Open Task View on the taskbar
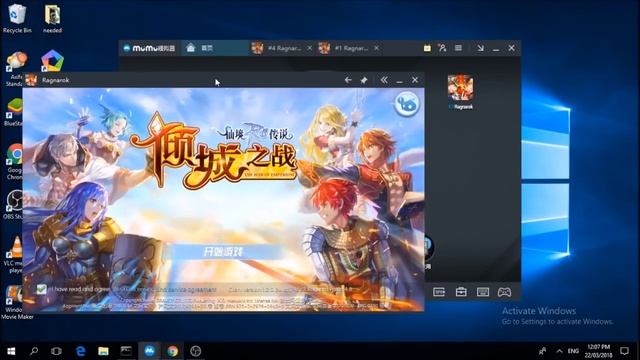 (x=56, y=351)
